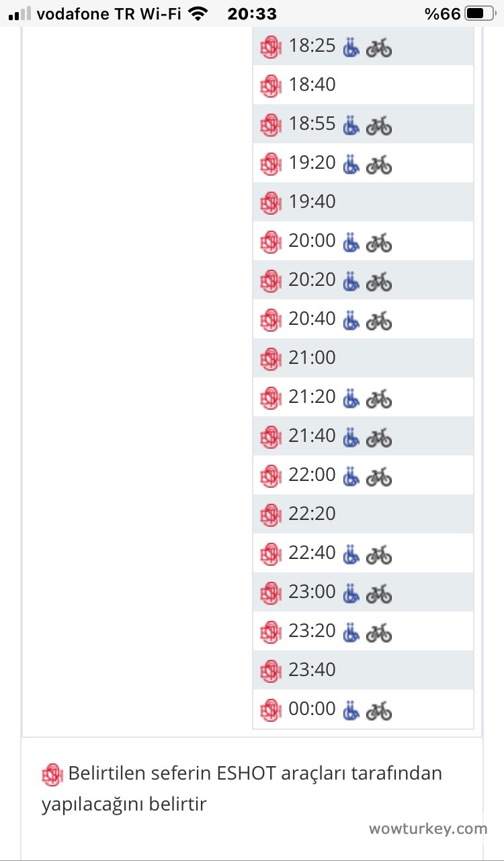This screenshot has height=861, width=504.
Task: Tap the ESHOT logo in the legend note
Action: (x=52, y=775)
